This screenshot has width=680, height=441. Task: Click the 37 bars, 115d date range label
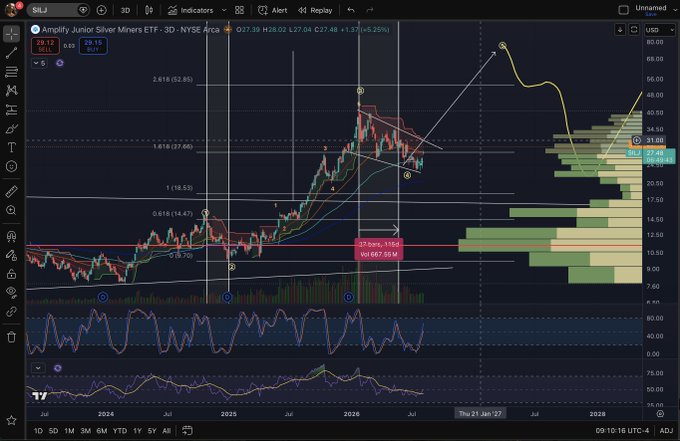tap(379, 249)
